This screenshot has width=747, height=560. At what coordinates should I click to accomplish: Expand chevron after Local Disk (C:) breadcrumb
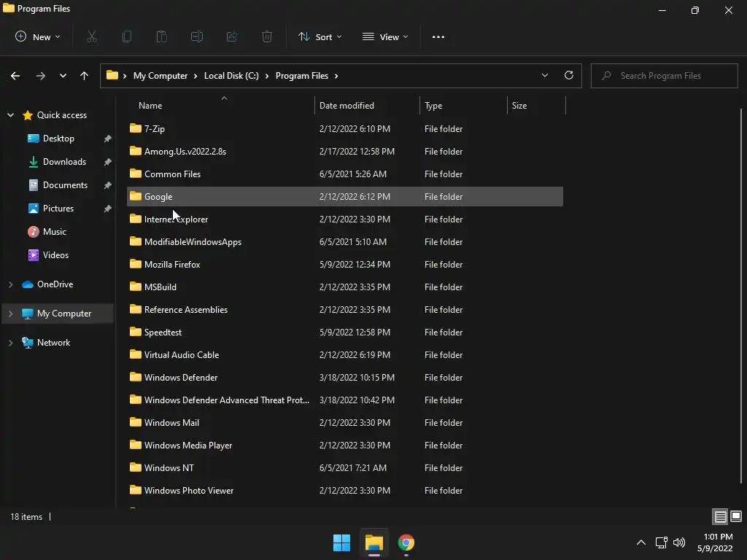(267, 76)
